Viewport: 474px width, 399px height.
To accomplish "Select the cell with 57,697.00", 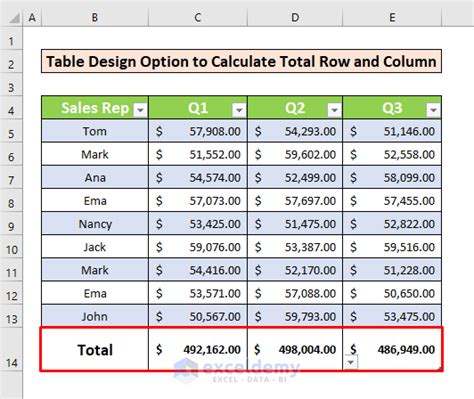I will coord(295,201).
